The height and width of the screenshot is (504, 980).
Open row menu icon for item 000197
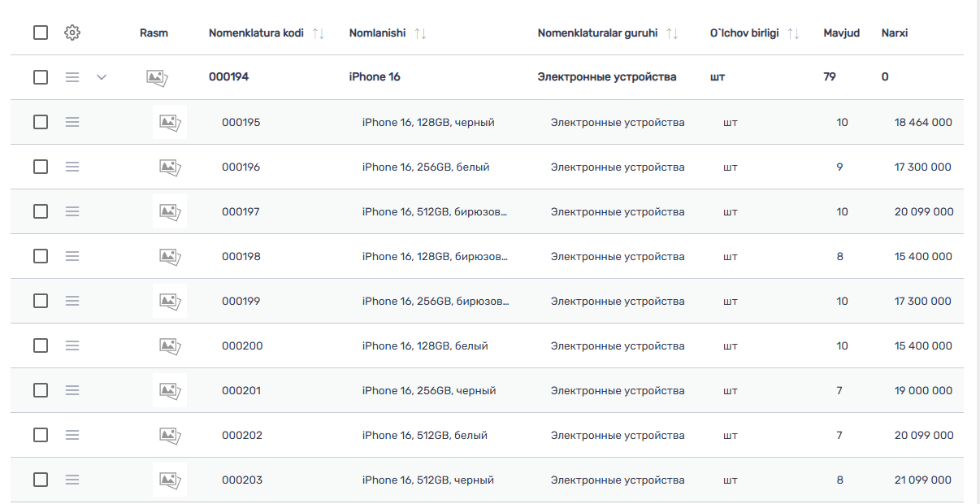pyautogui.click(x=72, y=211)
